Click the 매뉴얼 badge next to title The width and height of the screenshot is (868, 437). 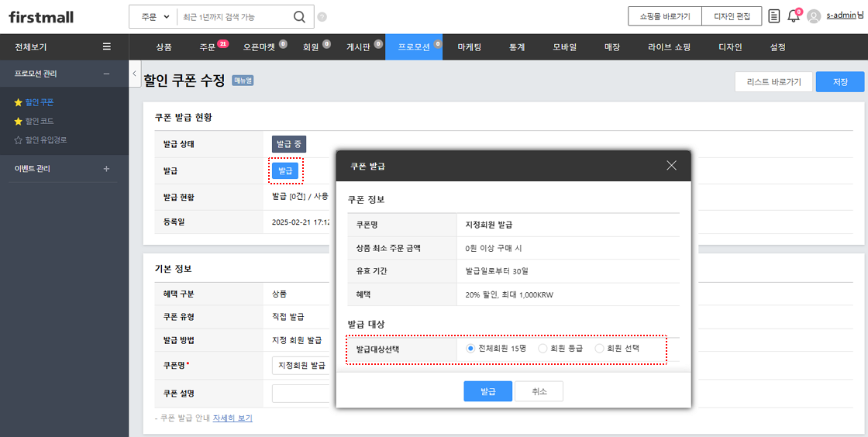coord(243,81)
